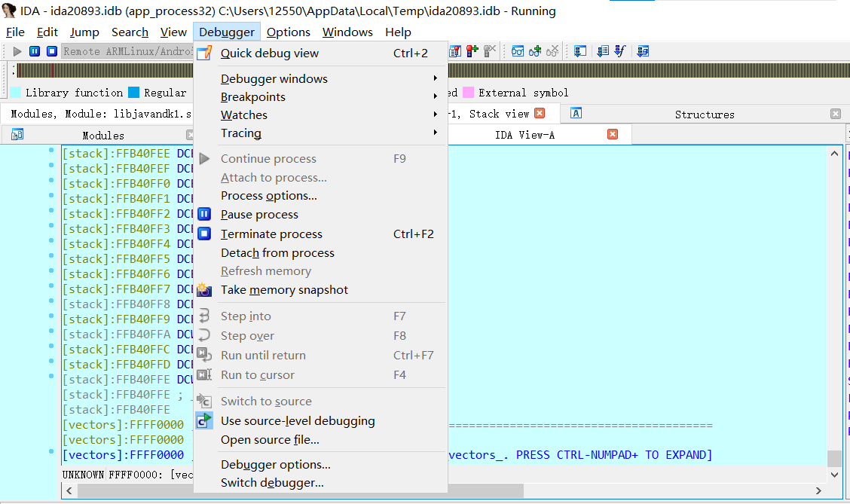Expand the Watches submenu
The width and height of the screenshot is (850, 504).
coord(436,115)
